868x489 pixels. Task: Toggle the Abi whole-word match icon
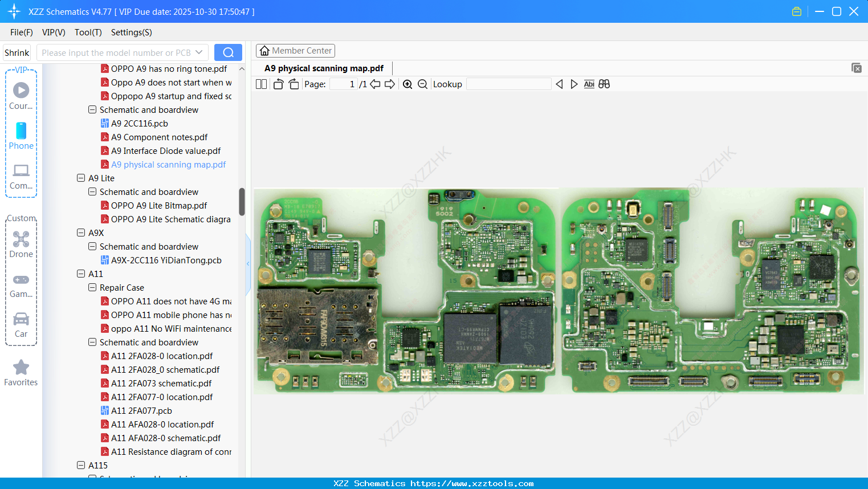[589, 84]
